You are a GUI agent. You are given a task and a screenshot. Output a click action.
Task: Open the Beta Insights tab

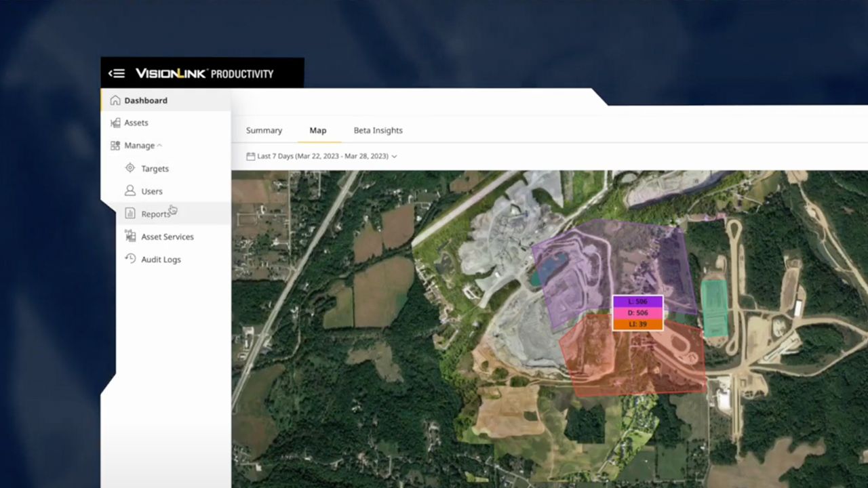coord(378,130)
